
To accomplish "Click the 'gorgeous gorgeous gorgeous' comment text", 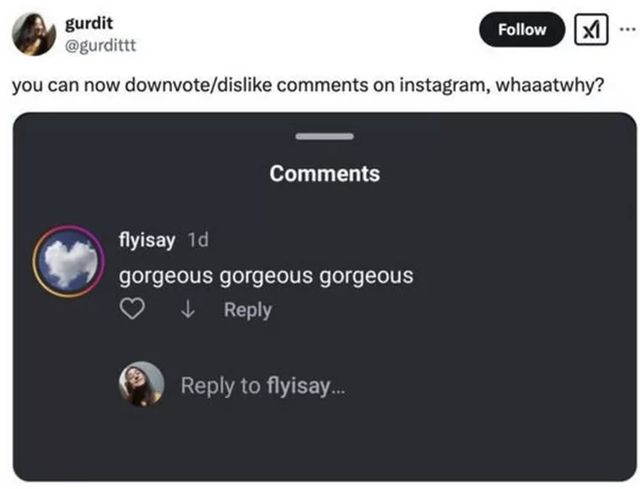I will pos(266,275).
